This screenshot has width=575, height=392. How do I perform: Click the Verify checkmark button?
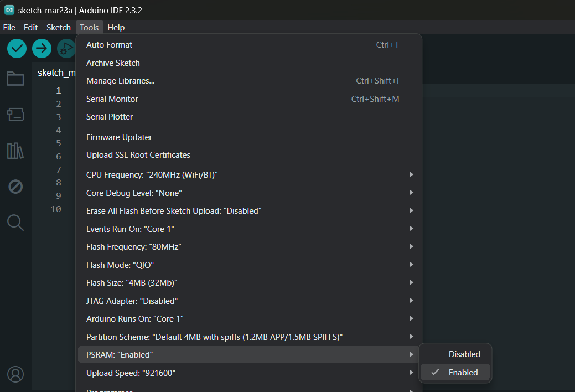[x=17, y=48]
